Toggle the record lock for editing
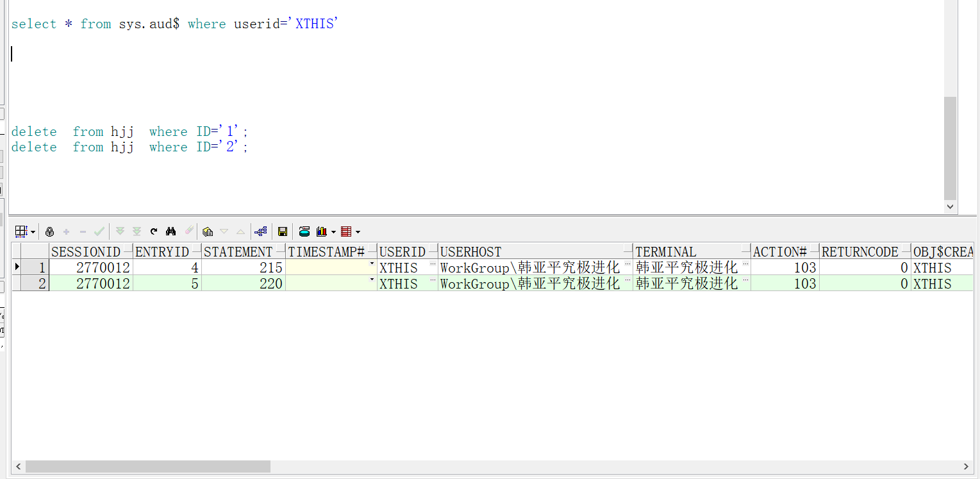980x479 pixels. tap(50, 231)
